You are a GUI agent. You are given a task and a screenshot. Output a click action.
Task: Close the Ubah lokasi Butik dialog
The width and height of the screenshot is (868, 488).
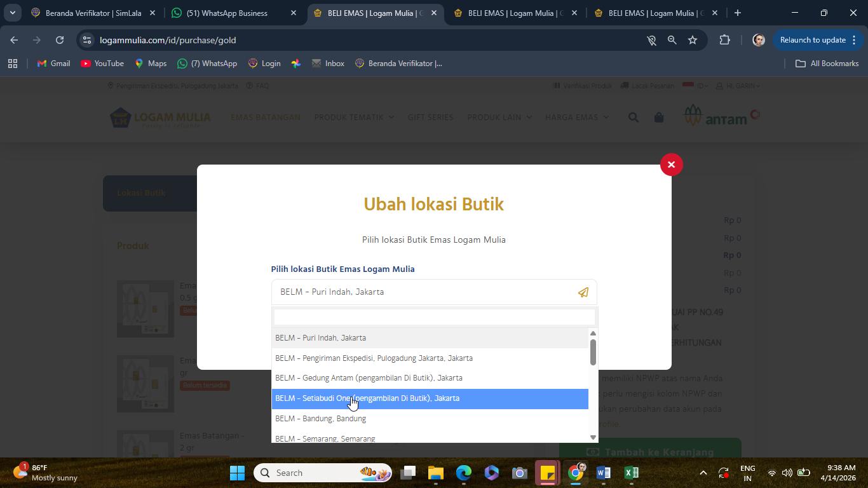click(x=671, y=165)
